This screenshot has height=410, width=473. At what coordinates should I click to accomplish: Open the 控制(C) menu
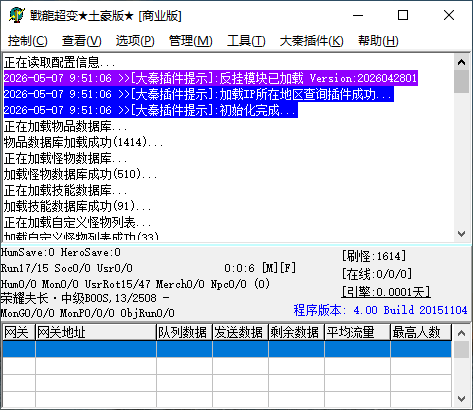pyautogui.click(x=28, y=41)
